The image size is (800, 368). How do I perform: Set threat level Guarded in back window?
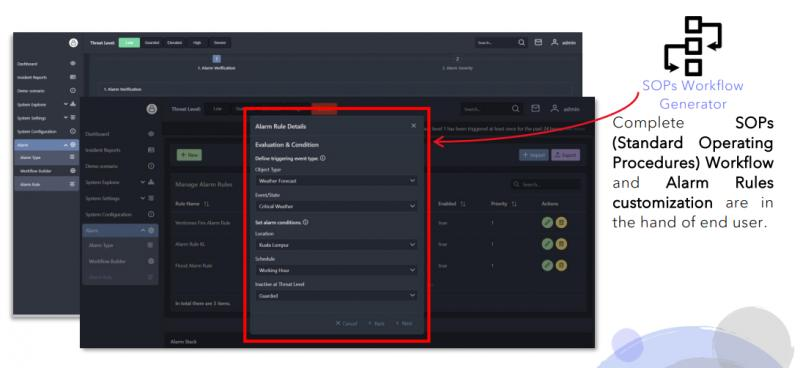point(152,43)
